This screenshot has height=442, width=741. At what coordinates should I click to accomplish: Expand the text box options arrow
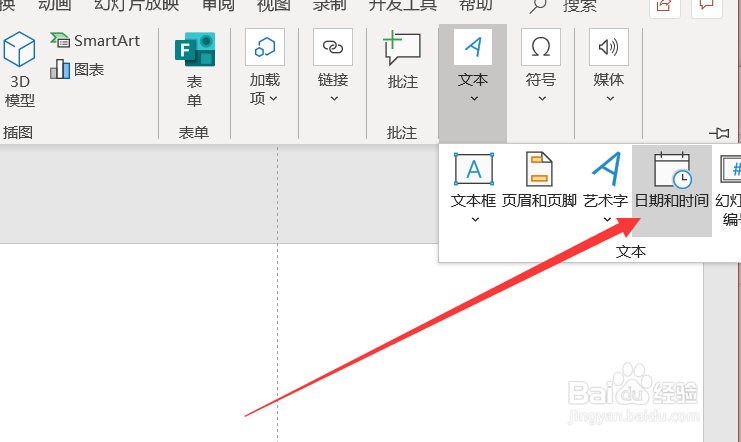point(475,219)
